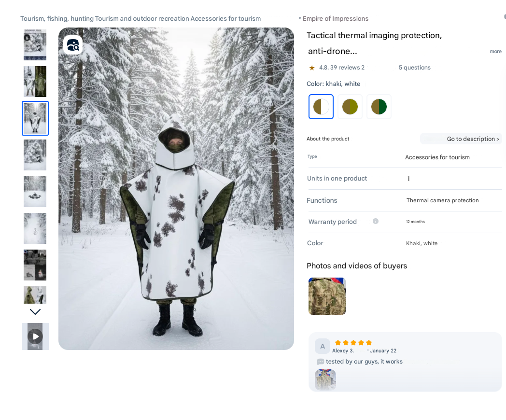This screenshot has width=506, height=420.
Task: Click the reviewer avatar letter A
Action: (323, 346)
